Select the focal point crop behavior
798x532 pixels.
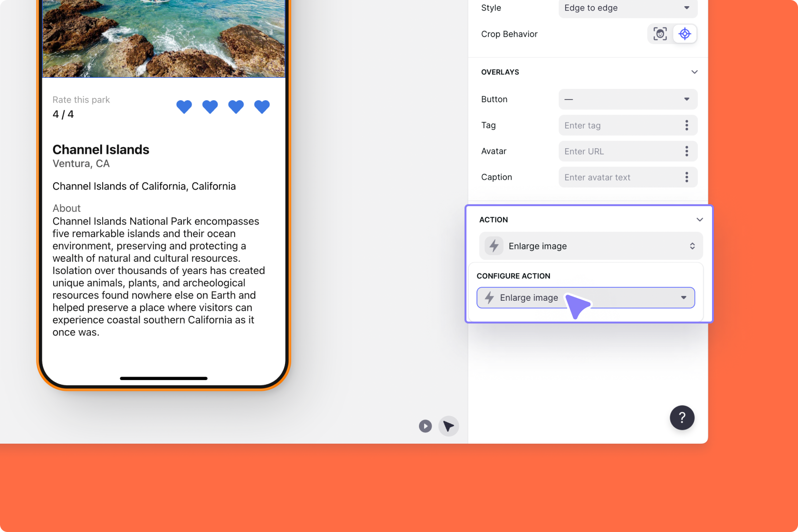coord(684,34)
